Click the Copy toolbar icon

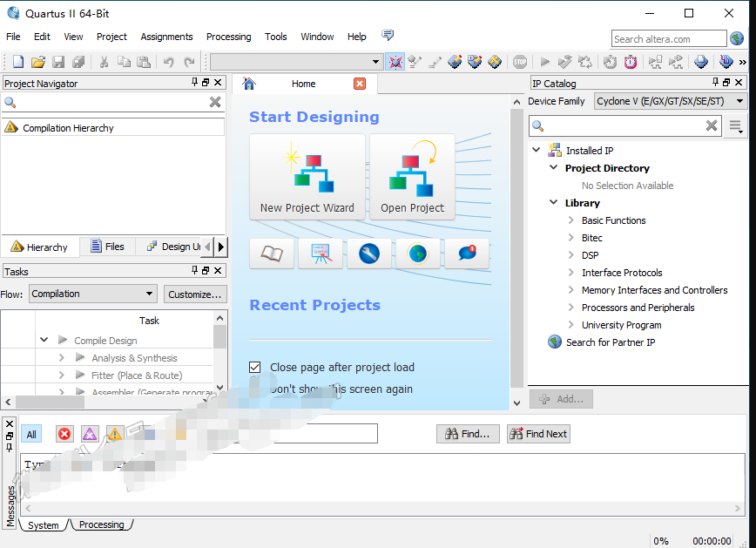pyautogui.click(x=124, y=62)
